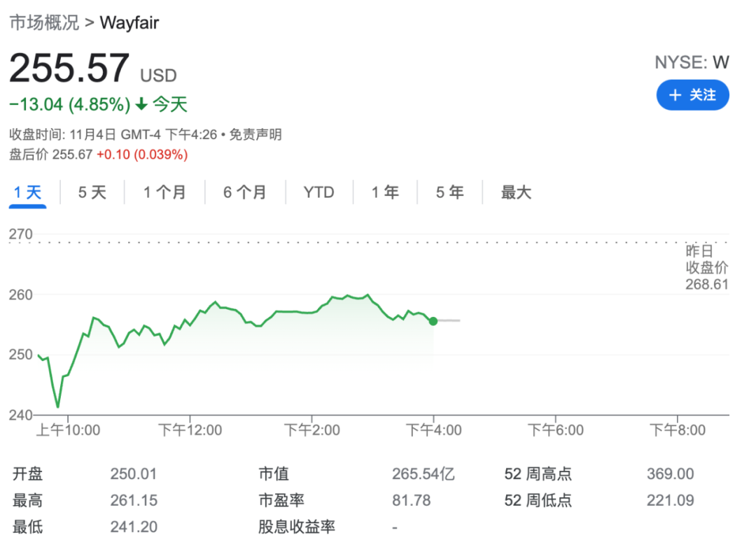This screenshot has height=554, width=756.
Task: Click the 最高 value 261.15
Action: [x=134, y=501]
